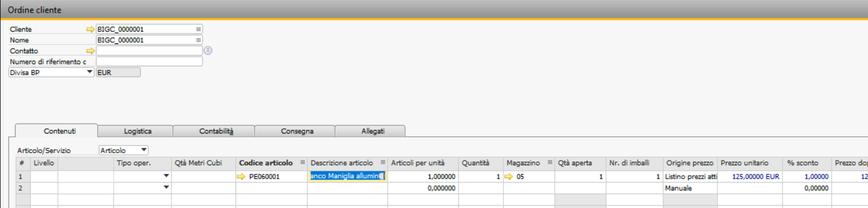Click the Descrizione articolo column list icon
Viewport: 868px width, 208px height.
[x=382, y=163]
